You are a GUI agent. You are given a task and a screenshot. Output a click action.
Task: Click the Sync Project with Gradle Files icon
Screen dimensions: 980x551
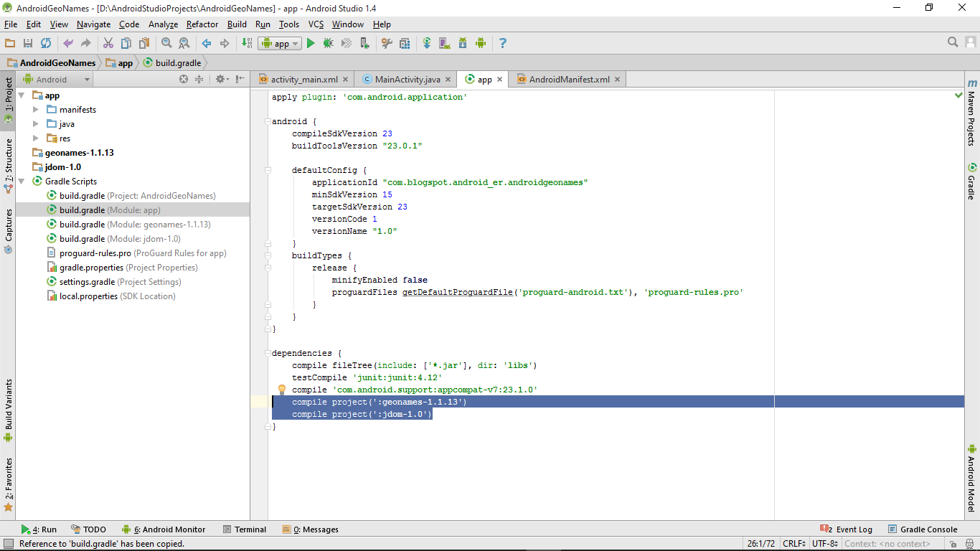coord(427,43)
